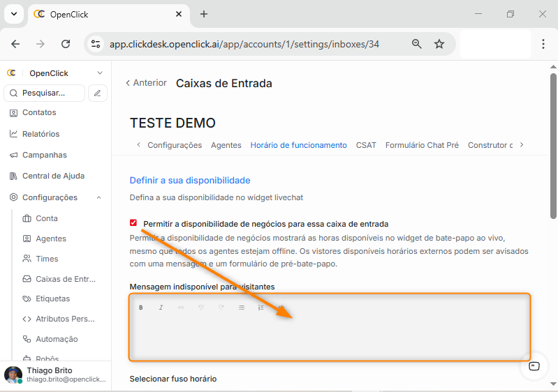
Task: Click the compose new conversation pencil icon
Action: (98, 93)
